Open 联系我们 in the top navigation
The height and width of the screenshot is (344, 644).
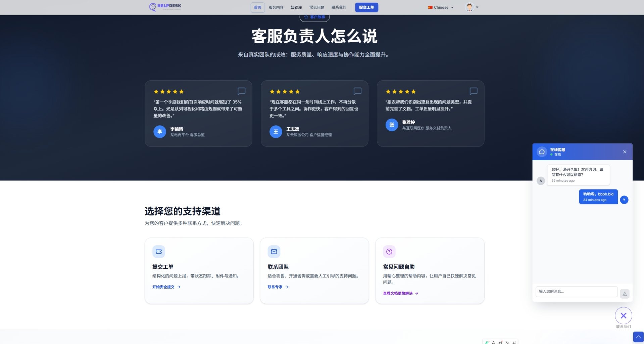coord(339,7)
